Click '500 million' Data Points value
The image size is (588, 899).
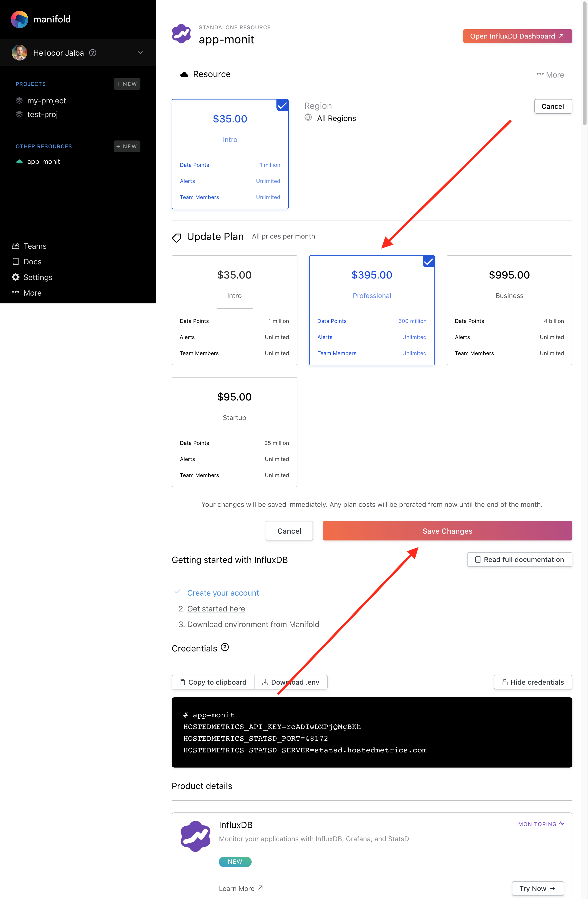click(412, 321)
